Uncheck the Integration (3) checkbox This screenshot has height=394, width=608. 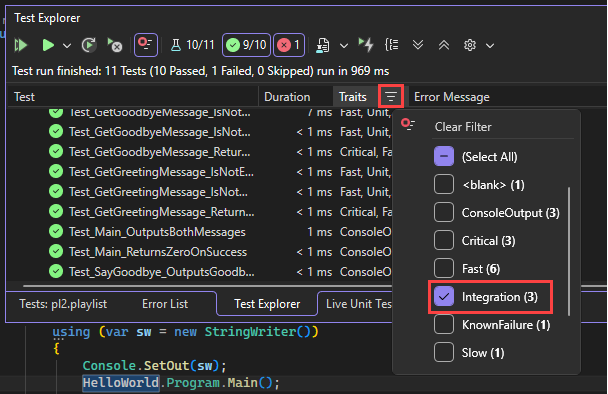(444, 296)
